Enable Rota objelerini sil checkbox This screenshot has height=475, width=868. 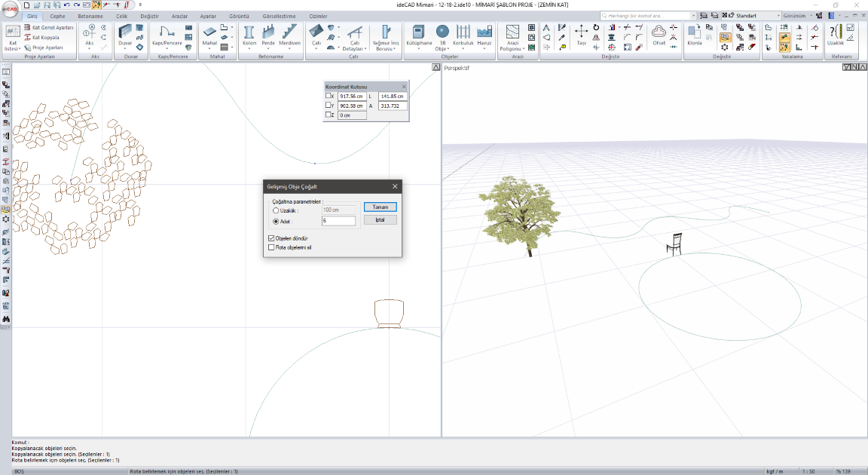[271, 247]
